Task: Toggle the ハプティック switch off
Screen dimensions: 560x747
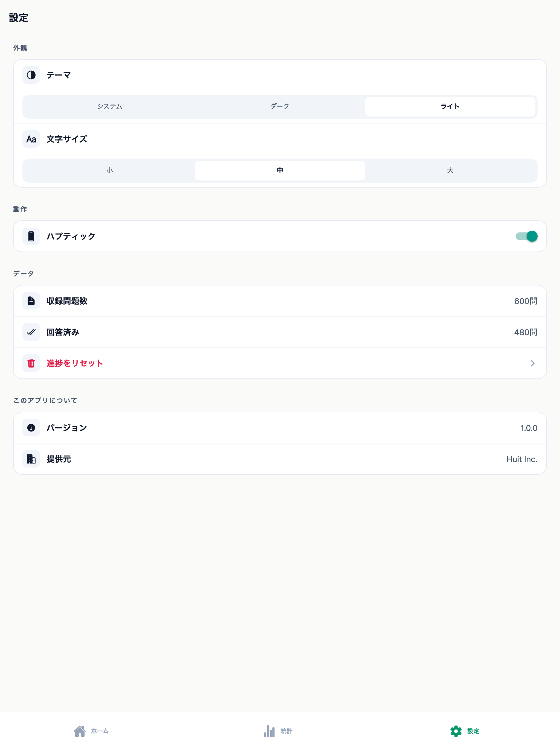Action: coord(526,237)
